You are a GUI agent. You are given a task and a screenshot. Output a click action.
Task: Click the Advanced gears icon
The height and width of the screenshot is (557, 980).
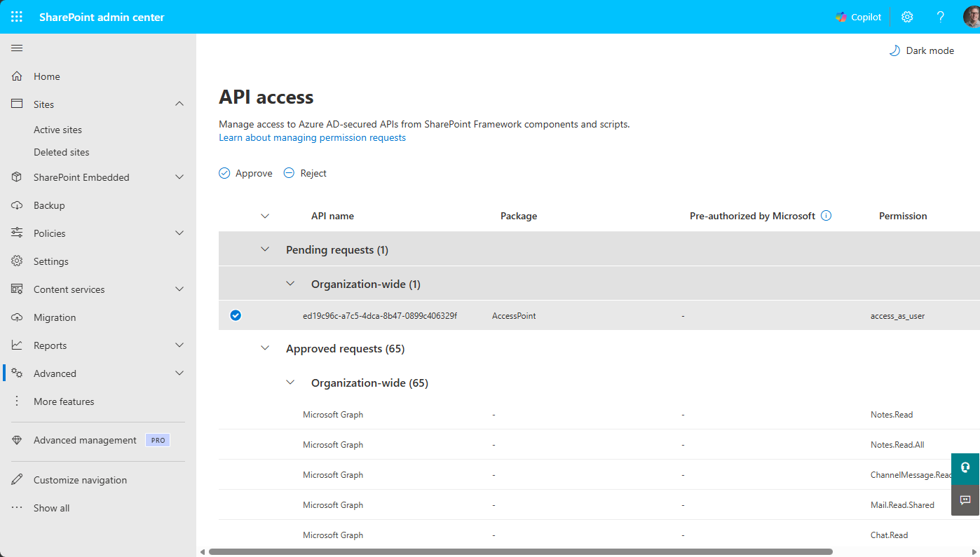pos(18,373)
